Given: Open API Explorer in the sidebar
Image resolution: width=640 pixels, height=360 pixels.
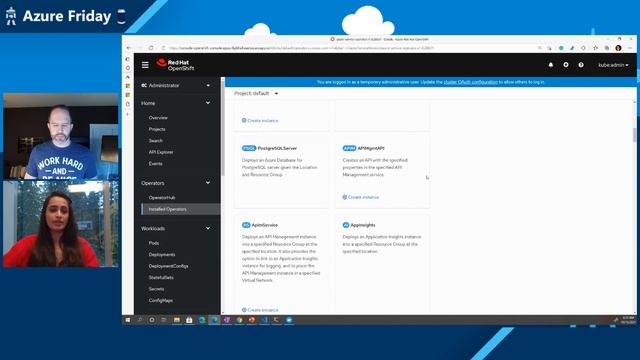Looking at the screenshot, I should pos(161,152).
